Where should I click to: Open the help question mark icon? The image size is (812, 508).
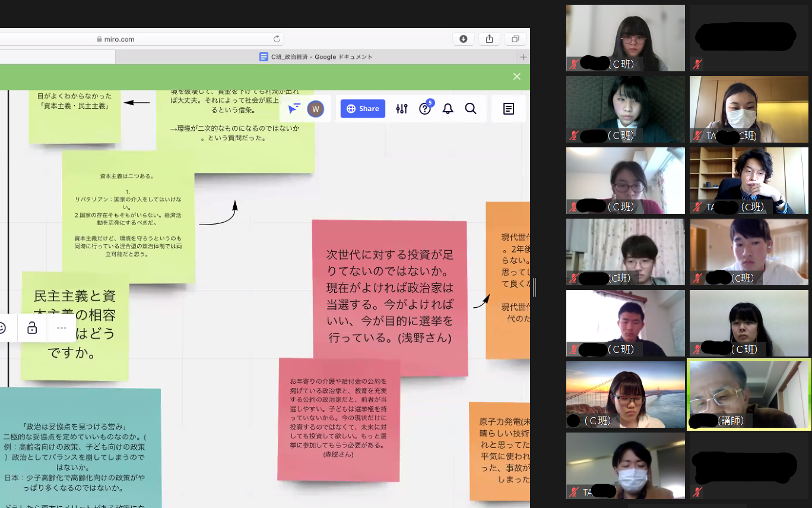tap(425, 109)
